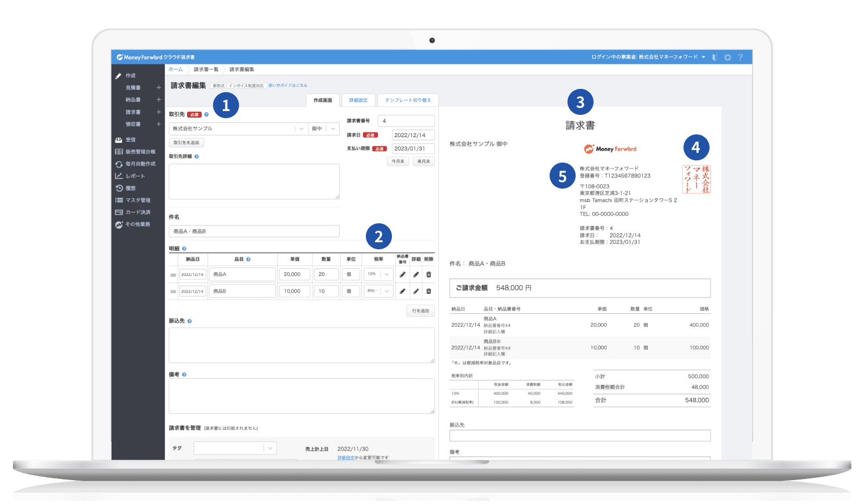Edit 納品書番号 for the 商品A row
The image size is (864, 504).
402,275
